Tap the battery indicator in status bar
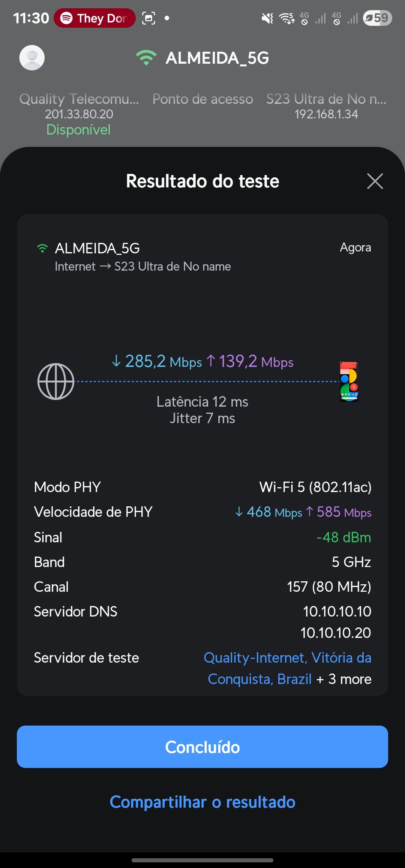Screen dimensions: 405x868 point(377,18)
